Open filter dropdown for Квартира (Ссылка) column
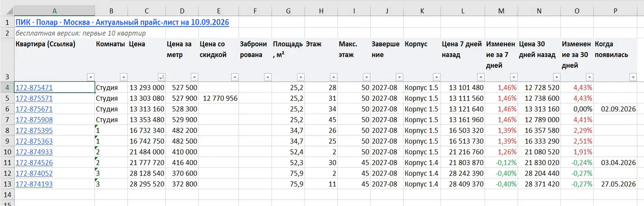644x206 pixels. click(91, 77)
